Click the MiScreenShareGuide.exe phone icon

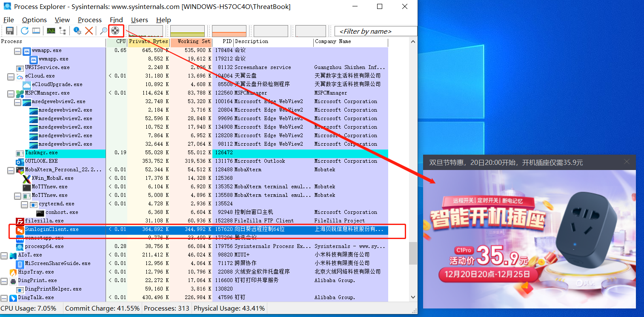(x=20, y=264)
